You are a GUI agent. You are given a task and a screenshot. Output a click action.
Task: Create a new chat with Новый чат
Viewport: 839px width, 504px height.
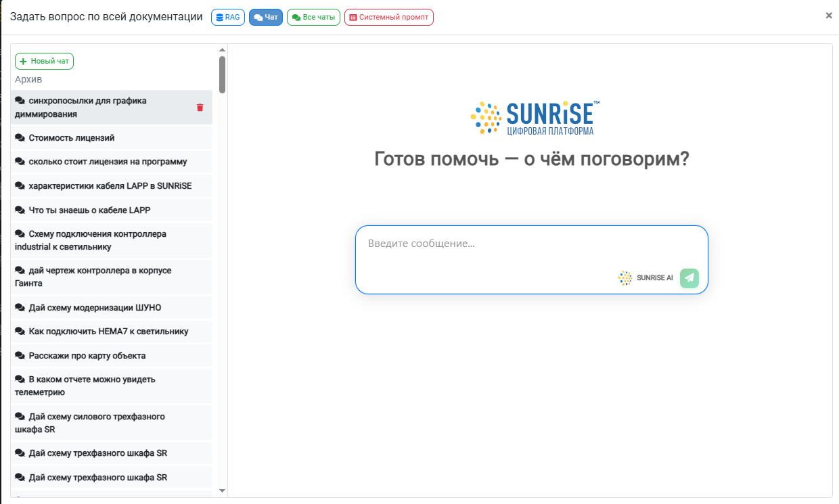coord(44,61)
